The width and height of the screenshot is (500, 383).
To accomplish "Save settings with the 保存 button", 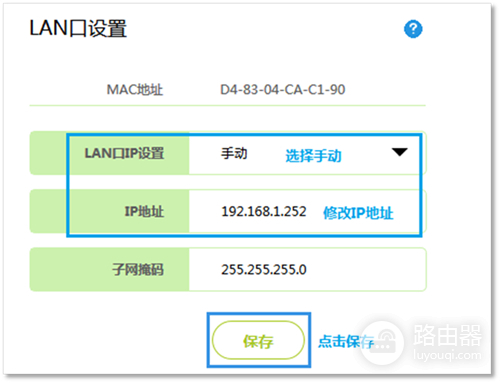I will click(258, 340).
